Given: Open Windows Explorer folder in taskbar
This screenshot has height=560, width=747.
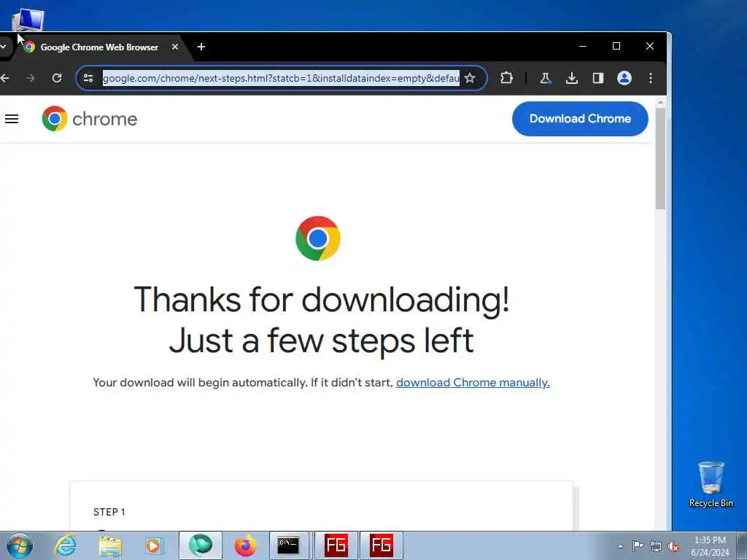Looking at the screenshot, I should click(111, 545).
